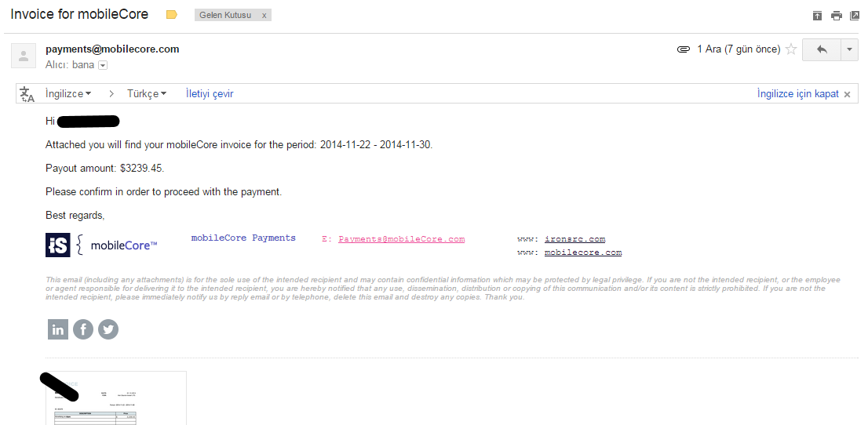Dismiss the translation bar with the x
The height and width of the screenshot is (425, 868).
click(x=847, y=94)
